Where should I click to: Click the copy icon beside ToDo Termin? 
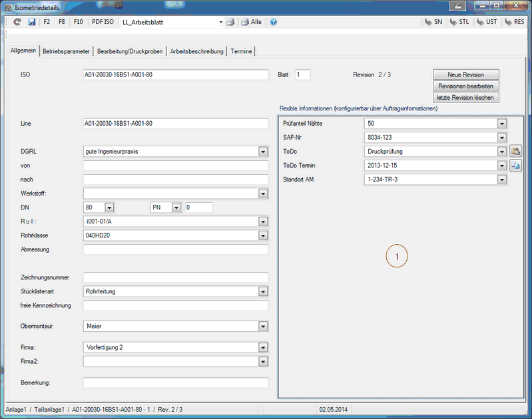pos(515,166)
